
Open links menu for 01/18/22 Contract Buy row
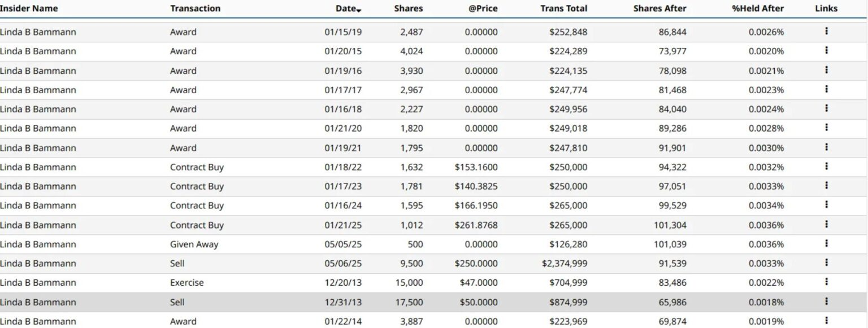(x=826, y=167)
